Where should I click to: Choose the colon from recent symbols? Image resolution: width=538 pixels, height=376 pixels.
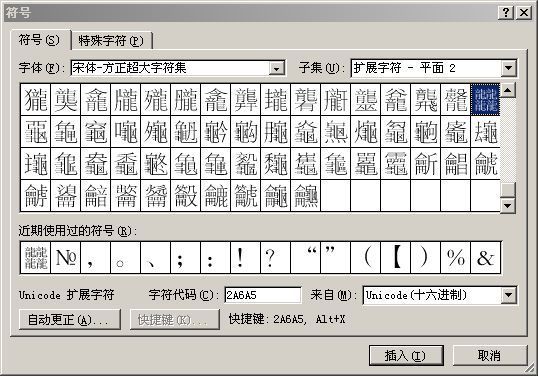215,257
